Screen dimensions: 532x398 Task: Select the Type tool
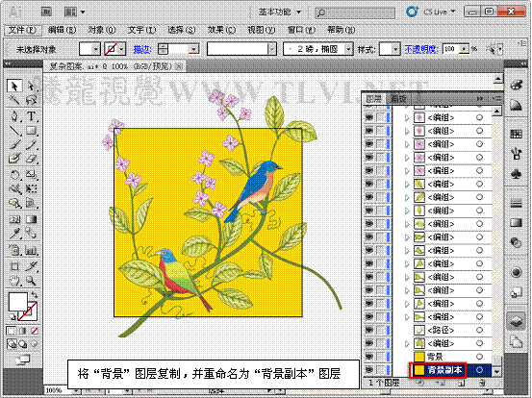coord(31,116)
